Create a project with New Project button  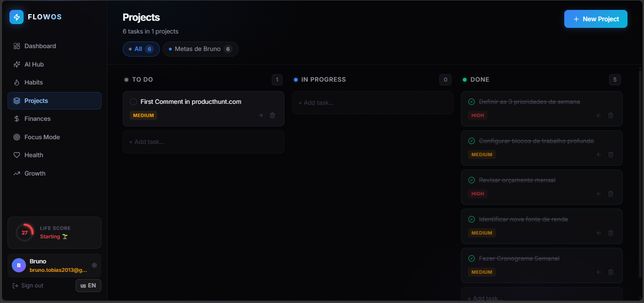tap(596, 19)
